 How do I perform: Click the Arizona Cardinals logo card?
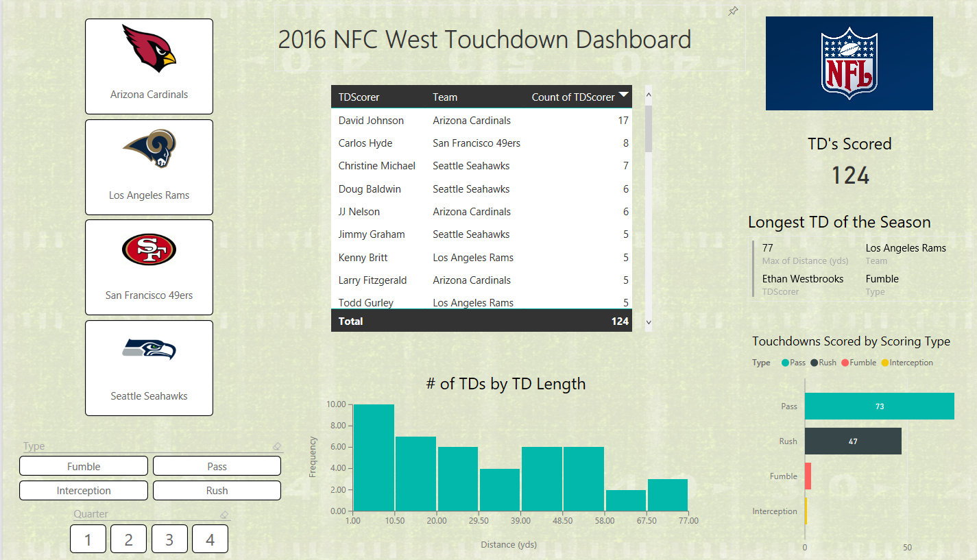tap(149, 66)
